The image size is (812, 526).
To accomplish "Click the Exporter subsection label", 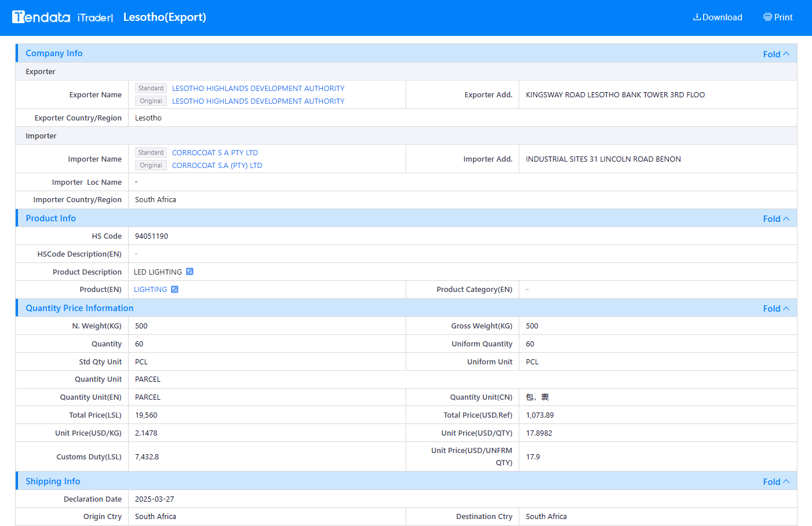I will click(x=41, y=71).
